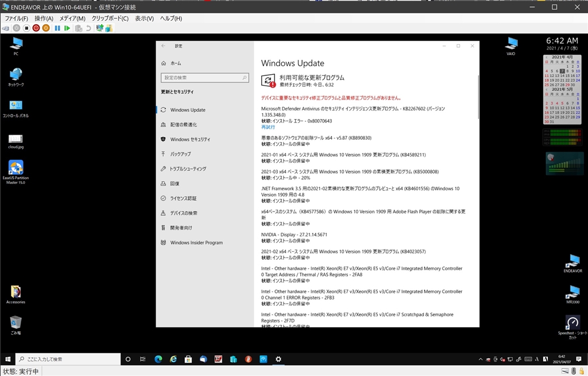588x376 pixels.
Task: Open Task View from the taskbar
Action: pyautogui.click(x=142, y=359)
